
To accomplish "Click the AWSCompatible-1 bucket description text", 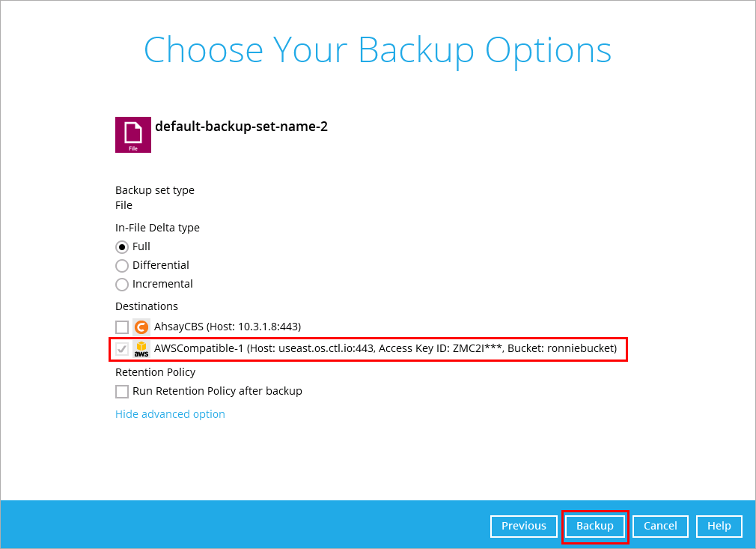I will point(385,348).
